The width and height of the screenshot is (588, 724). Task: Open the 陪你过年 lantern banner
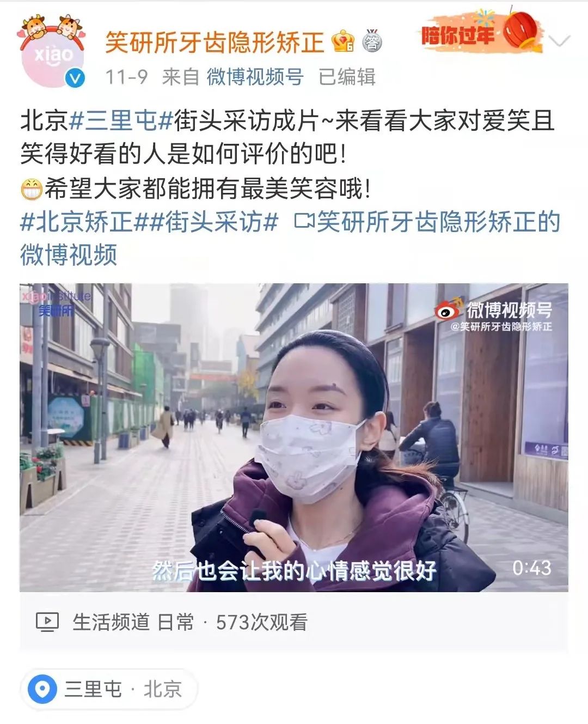click(x=481, y=32)
